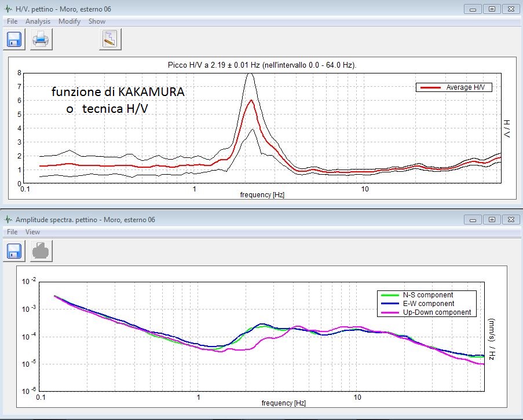
Task: Click the 'funzione di KAKAMURA' annotation text
Action: 118,93
